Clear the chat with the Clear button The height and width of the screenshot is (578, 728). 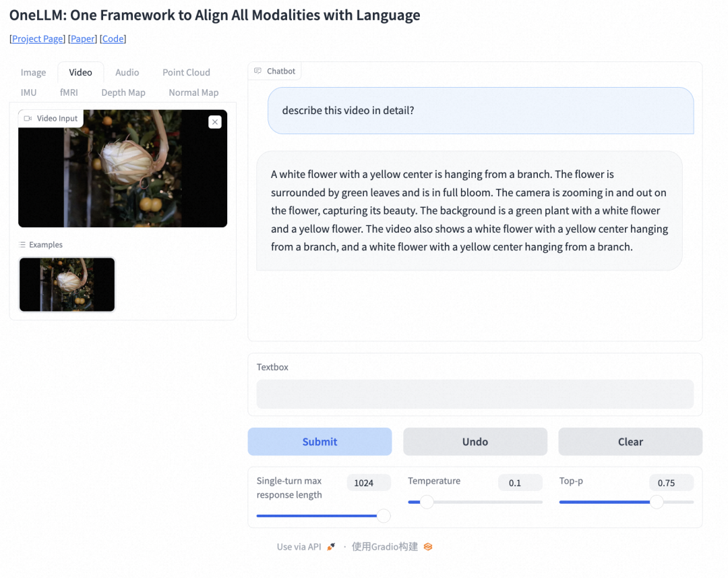[630, 442]
